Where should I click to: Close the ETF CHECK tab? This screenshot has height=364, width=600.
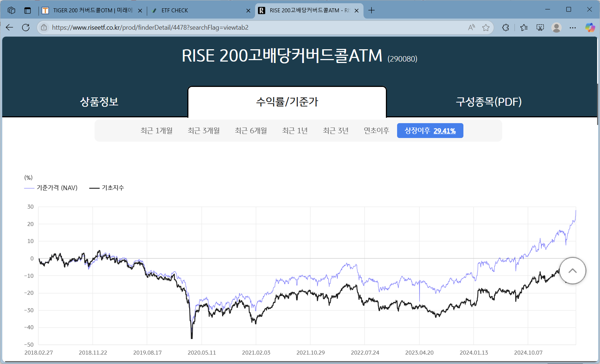click(248, 11)
